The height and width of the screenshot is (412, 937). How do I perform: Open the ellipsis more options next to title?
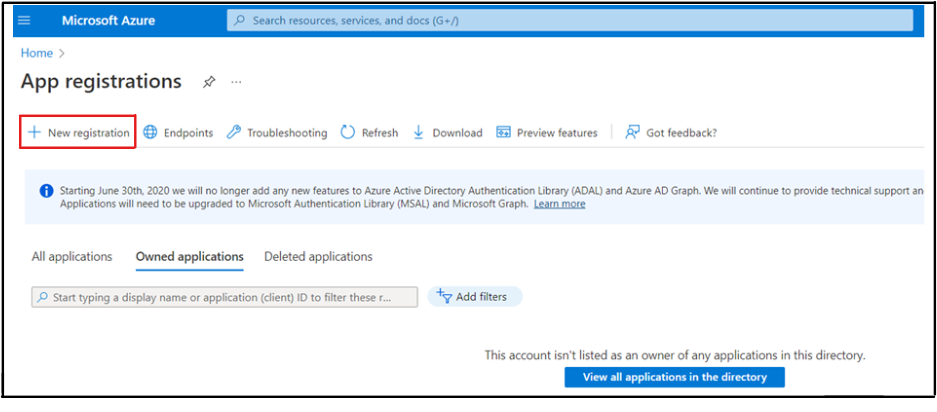pyautogui.click(x=237, y=82)
